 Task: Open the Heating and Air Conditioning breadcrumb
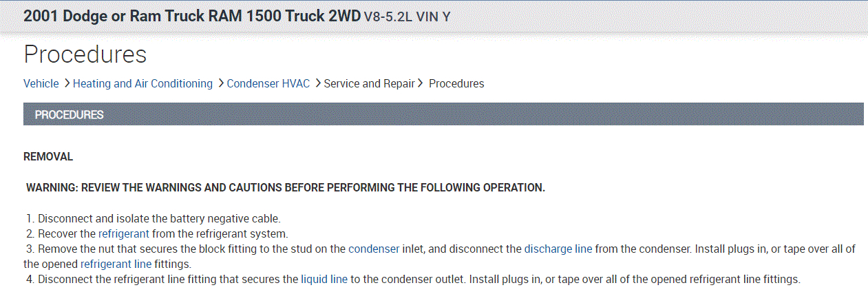[142, 83]
